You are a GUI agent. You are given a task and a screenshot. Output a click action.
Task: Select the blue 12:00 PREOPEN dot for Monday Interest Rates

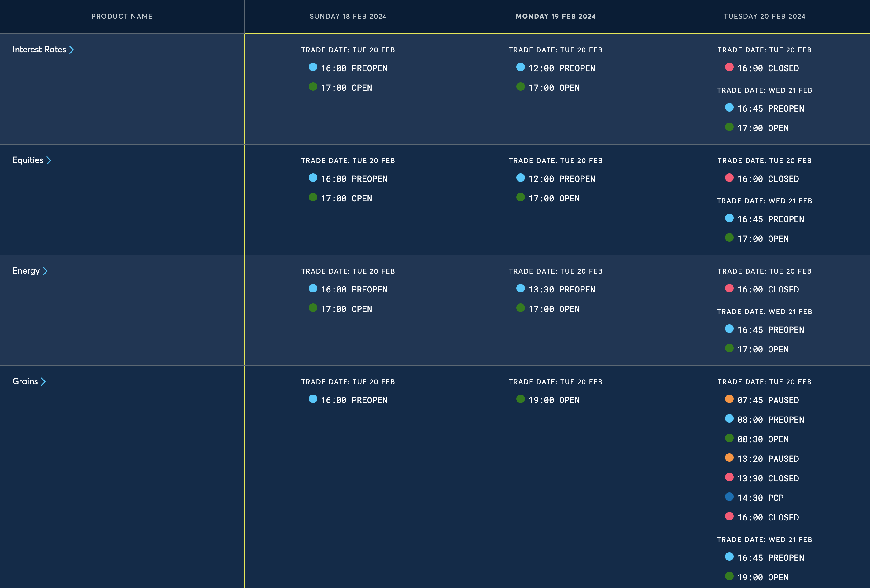pyautogui.click(x=520, y=67)
